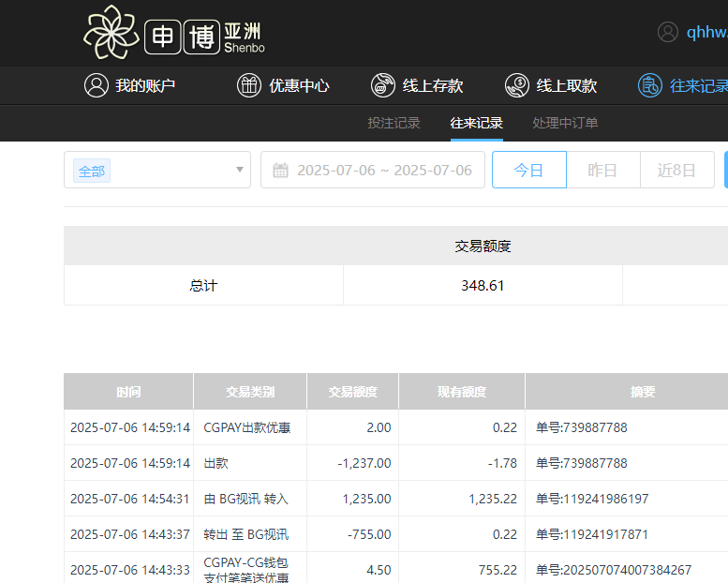Click the 交易额度 column header in table
This screenshot has height=583, width=728.
point(352,392)
